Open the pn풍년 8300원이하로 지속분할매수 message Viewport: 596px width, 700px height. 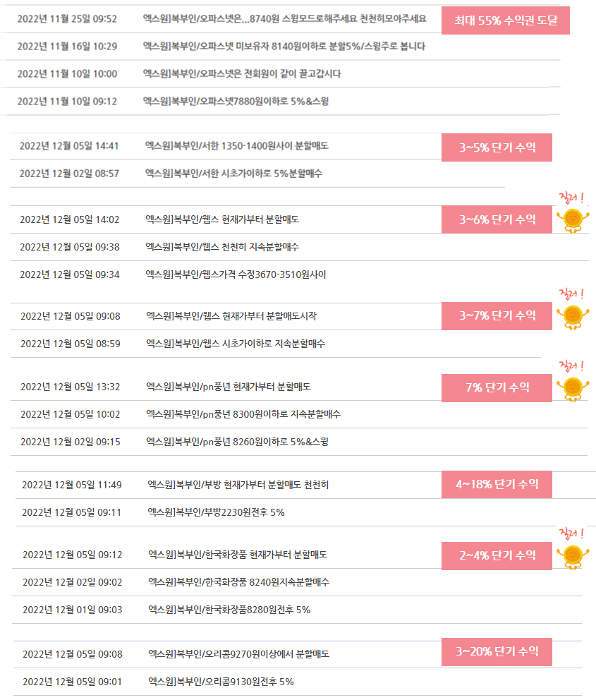[x=243, y=414]
